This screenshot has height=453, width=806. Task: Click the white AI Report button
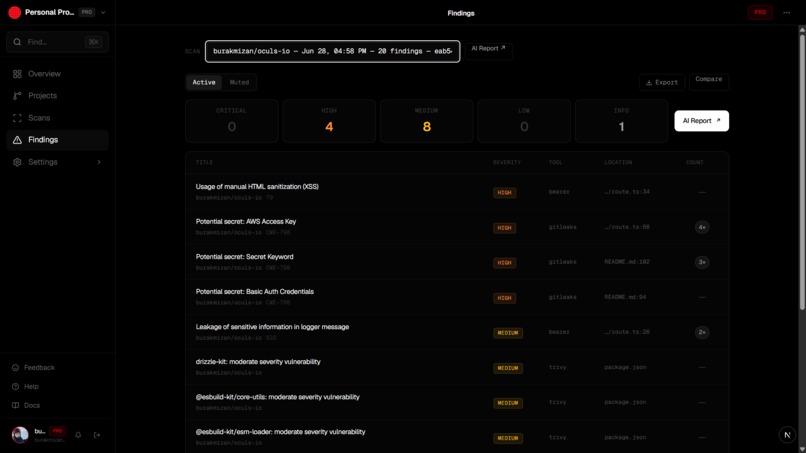coord(701,121)
